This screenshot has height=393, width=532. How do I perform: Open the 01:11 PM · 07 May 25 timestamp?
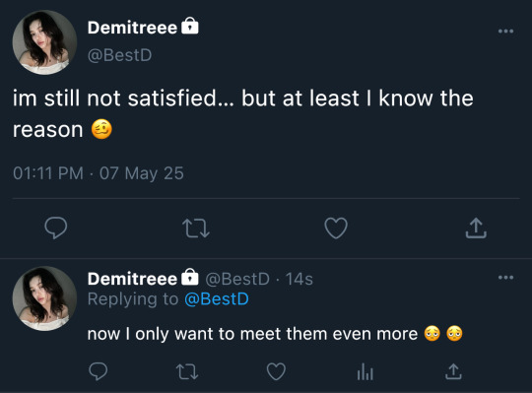(x=99, y=173)
